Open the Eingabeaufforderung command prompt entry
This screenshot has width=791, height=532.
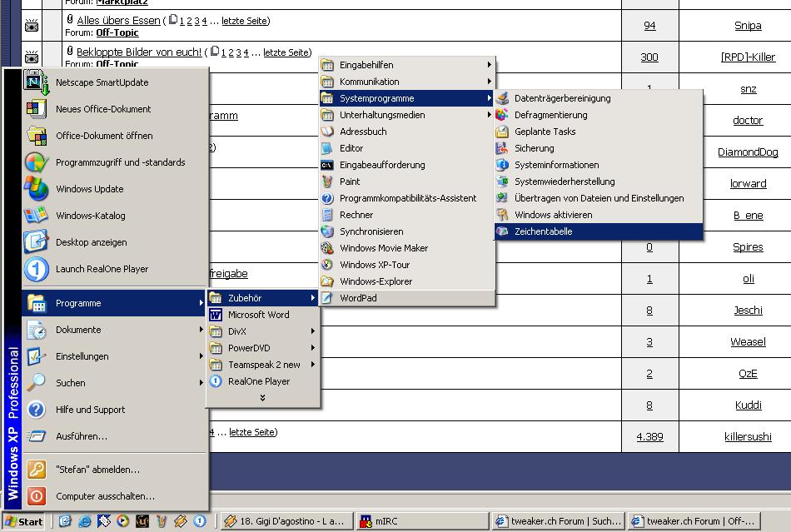381,165
